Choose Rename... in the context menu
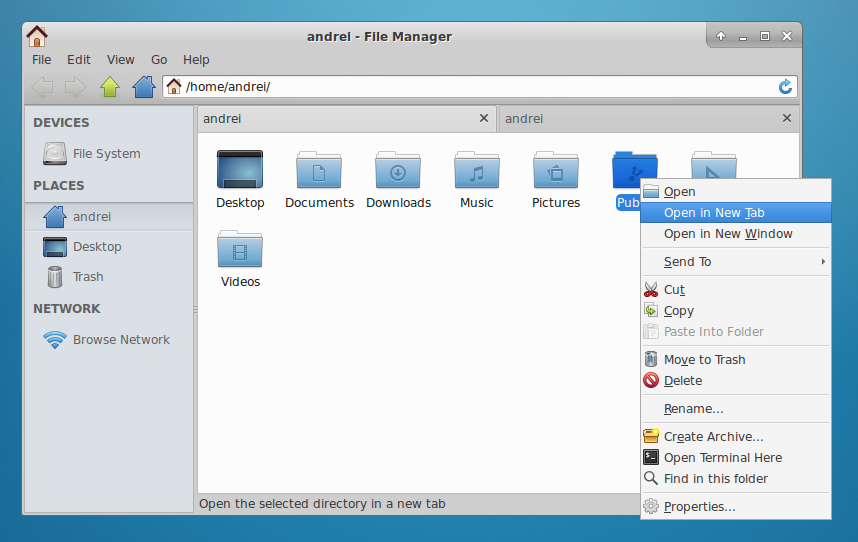858x542 pixels. click(x=735, y=409)
